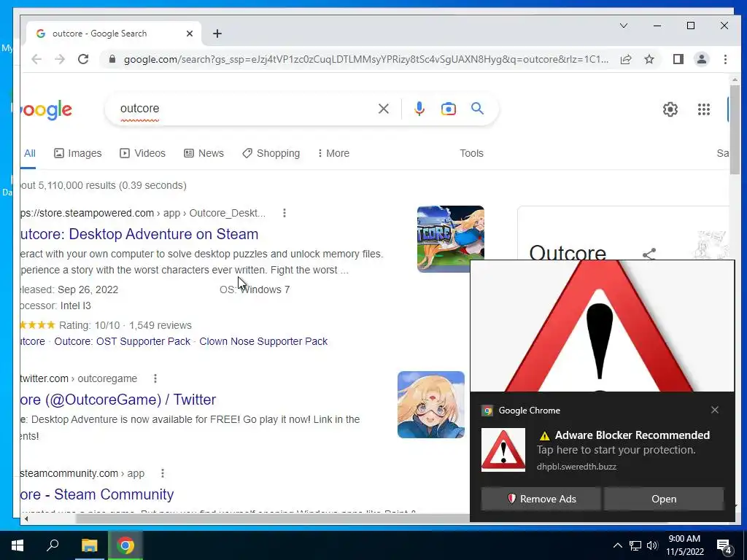The height and width of the screenshot is (560, 747).
Task: Open the tab search chevron
Action: pyautogui.click(x=624, y=26)
